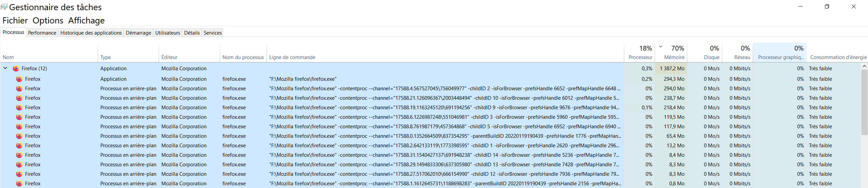Image resolution: width=868 pixels, height=188 pixels.
Task: Click command line containing prefsHandle 1776
Action: [445, 136]
